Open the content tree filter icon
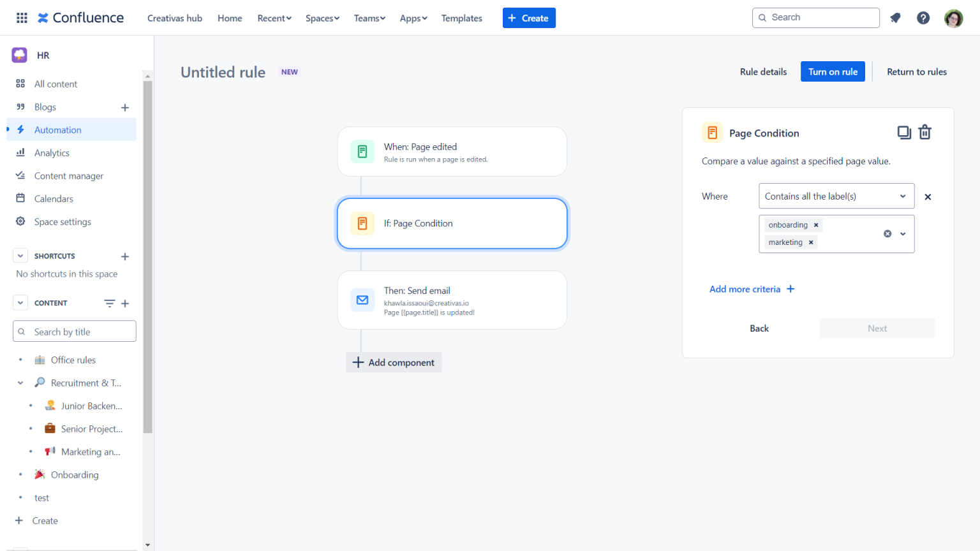The image size is (980, 551). click(108, 303)
